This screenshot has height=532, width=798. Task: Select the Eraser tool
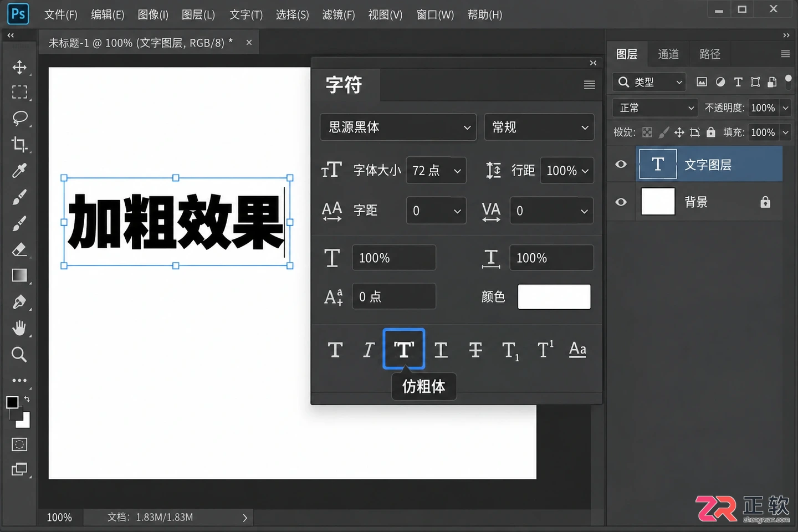click(x=19, y=249)
